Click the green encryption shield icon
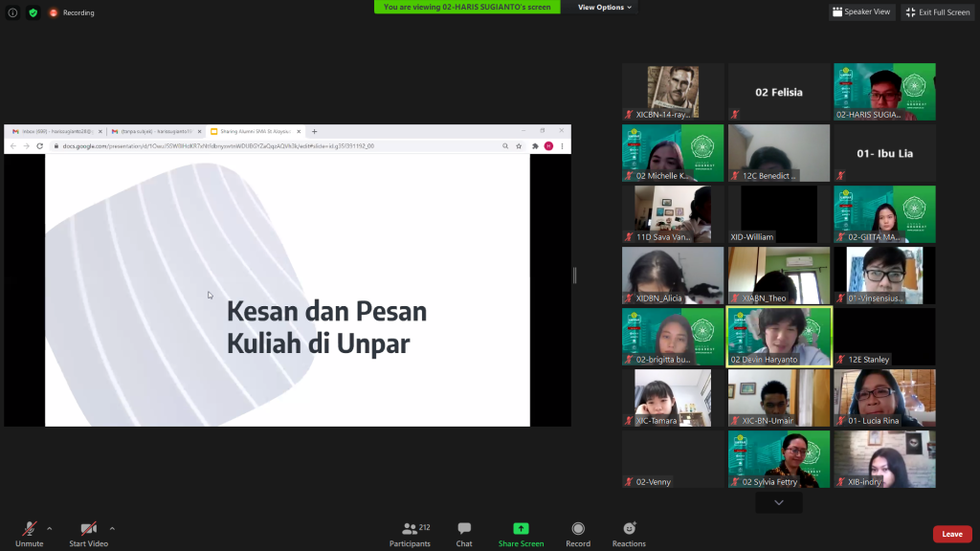 (x=33, y=12)
